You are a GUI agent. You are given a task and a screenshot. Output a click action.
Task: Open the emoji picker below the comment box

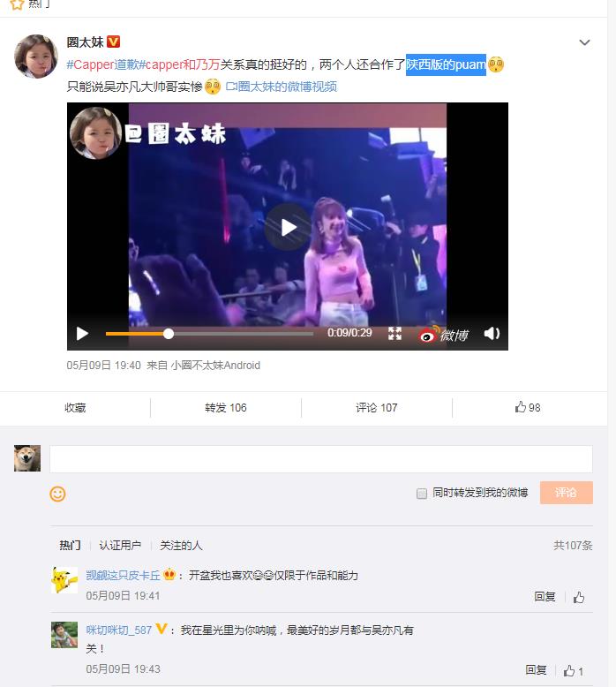coord(57,494)
